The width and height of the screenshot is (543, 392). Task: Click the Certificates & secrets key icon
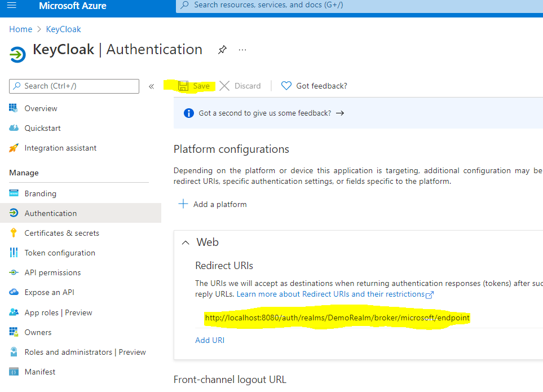(x=14, y=233)
